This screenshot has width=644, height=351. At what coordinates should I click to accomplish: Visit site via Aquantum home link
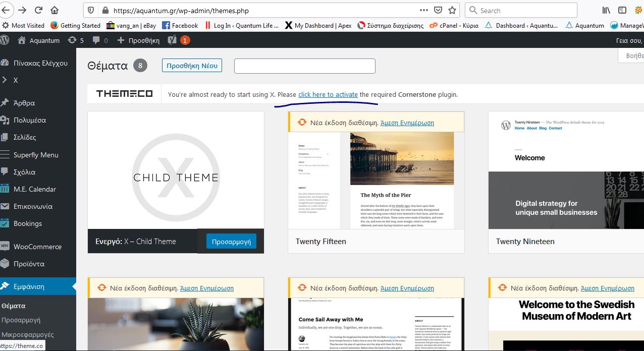(39, 40)
